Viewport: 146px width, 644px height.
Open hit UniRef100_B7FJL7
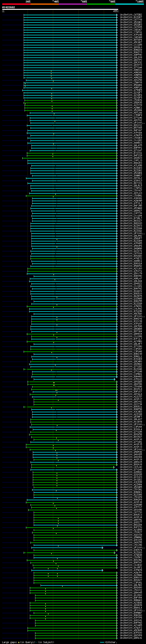click(131, 339)
